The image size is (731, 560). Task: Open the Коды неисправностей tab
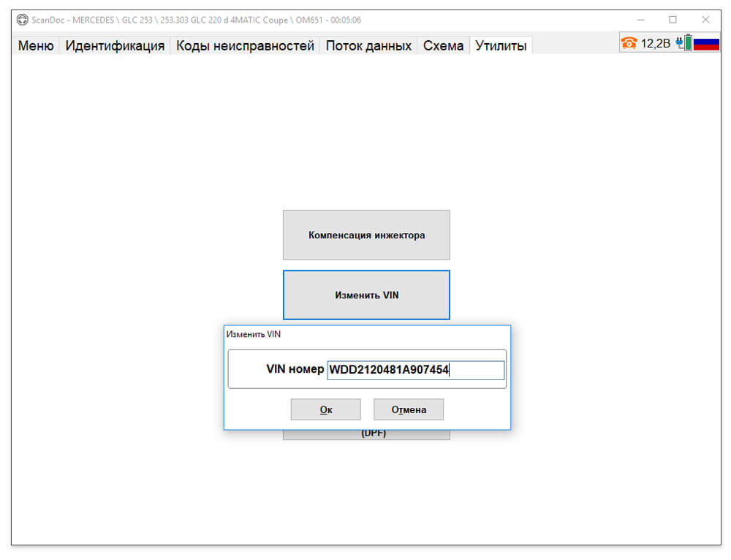[x=245, y=46]
